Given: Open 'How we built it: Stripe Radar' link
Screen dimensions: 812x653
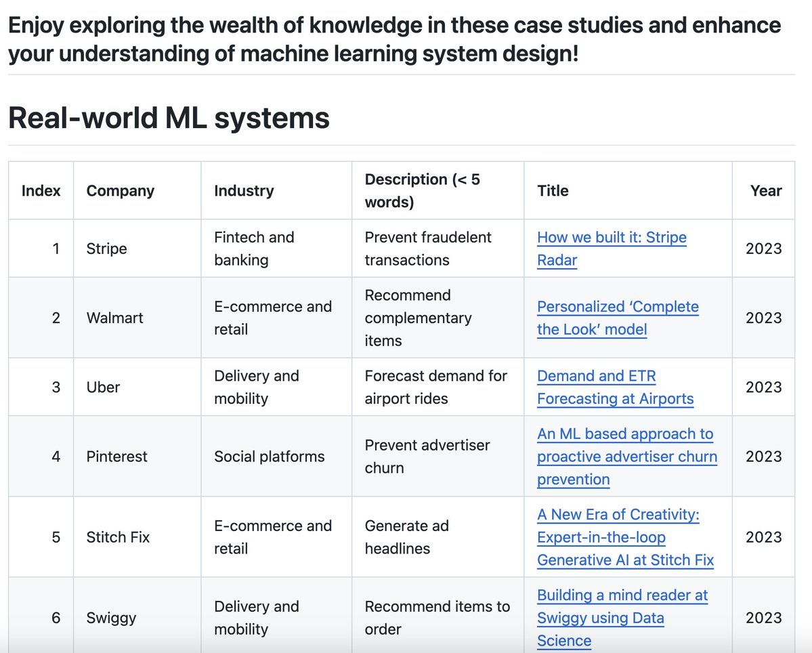Looking at the screenshot, I should [x=612, y=249].
